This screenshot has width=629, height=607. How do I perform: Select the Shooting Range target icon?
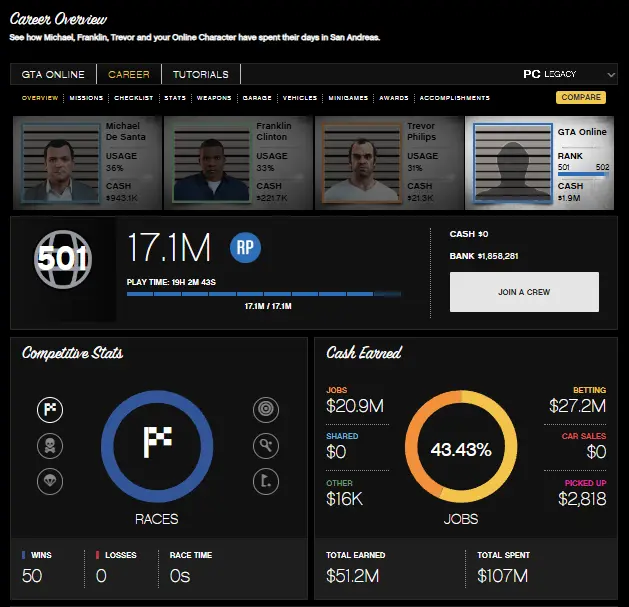click(x=266, y=410)
